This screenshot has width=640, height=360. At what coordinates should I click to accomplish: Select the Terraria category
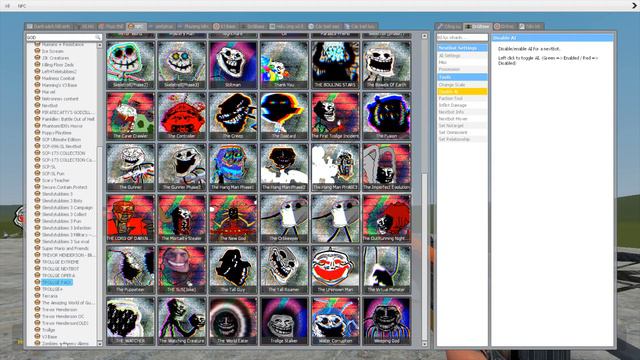point(49,296)
